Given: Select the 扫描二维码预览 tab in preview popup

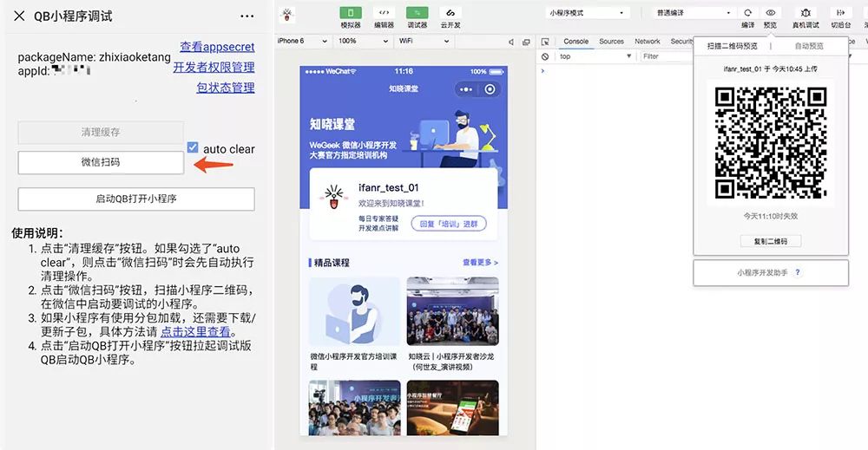Looking at the screenshot, I should pos(732,46).
